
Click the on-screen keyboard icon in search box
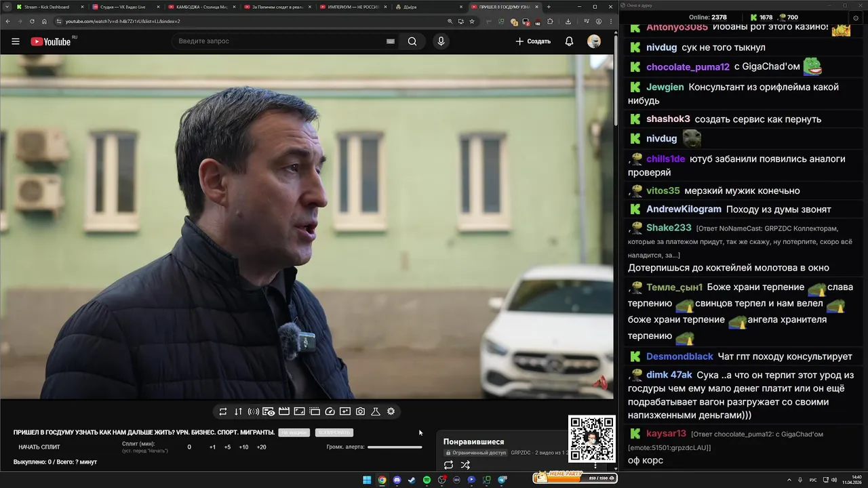[x=390, y=41]
